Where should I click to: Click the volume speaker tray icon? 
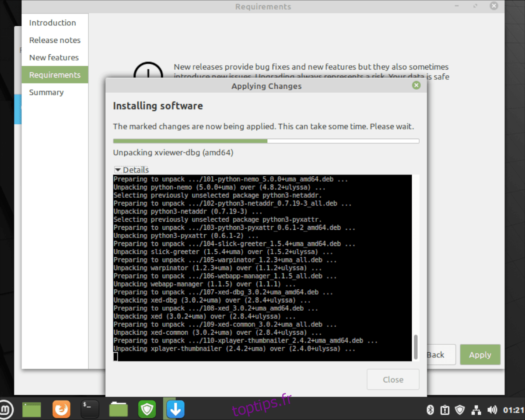(x=492, y=410)
